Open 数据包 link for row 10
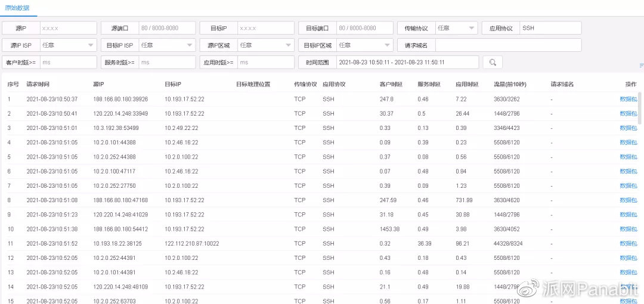 [x=628, y=229]
